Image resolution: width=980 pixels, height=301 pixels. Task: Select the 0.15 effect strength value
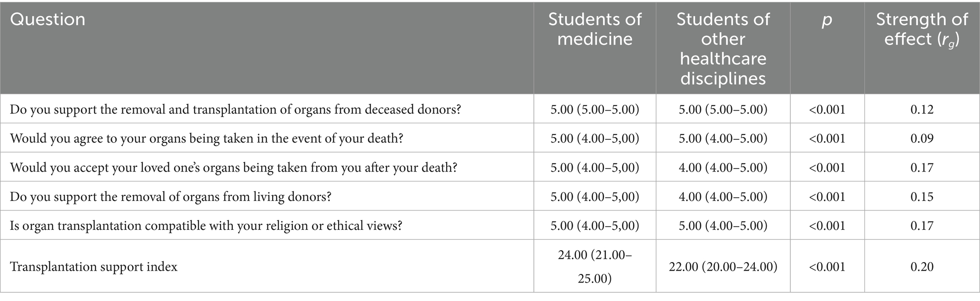(922, 196)
